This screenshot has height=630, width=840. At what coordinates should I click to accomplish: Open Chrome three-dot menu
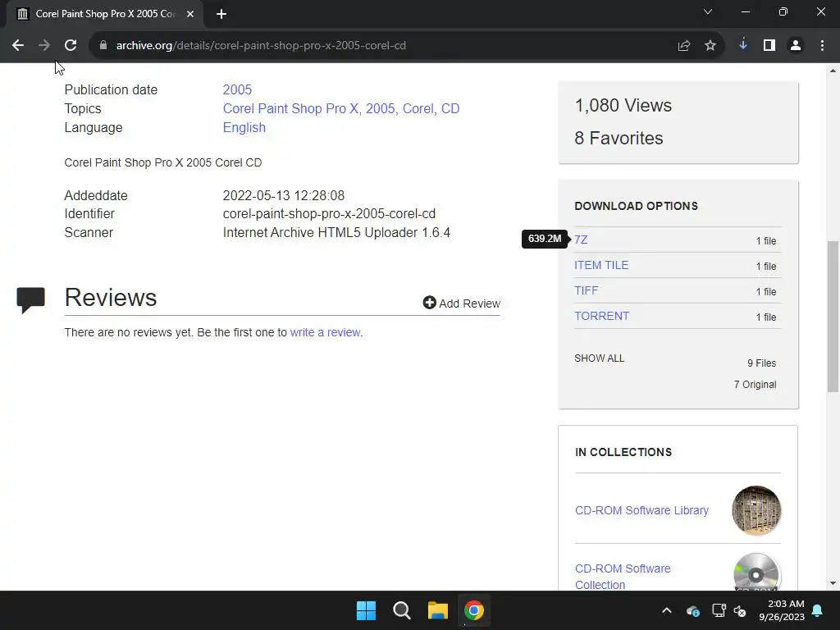[x=822, y=46]
